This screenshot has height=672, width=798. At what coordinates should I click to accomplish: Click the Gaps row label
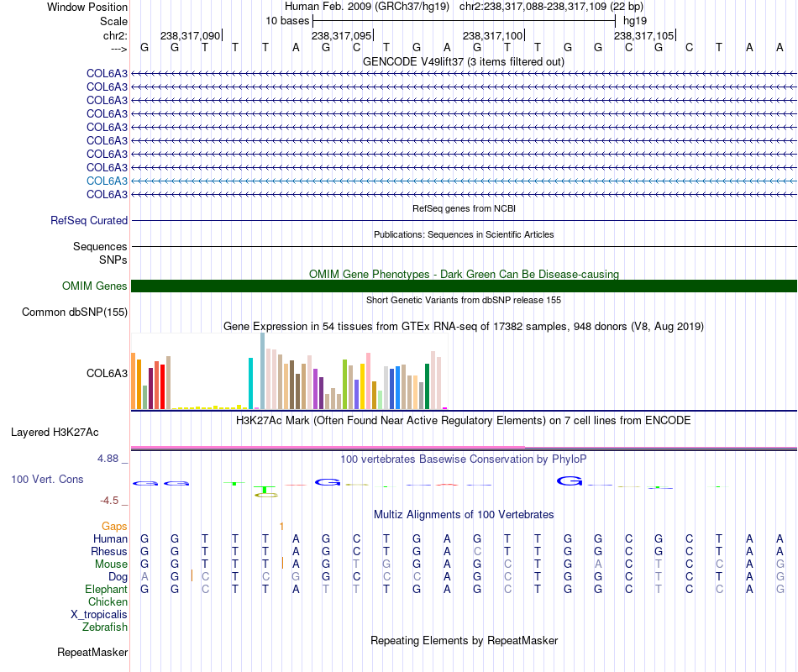[x=114, y=526]
